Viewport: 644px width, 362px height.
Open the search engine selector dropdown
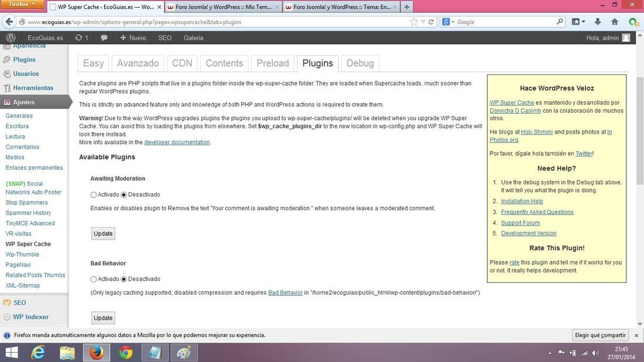tap(448, 22)
